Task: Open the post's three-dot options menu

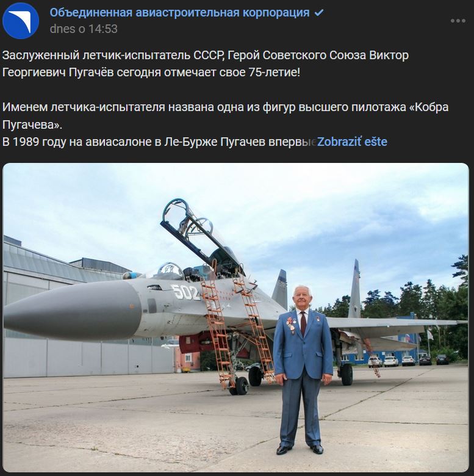Action: click(458, 21)
